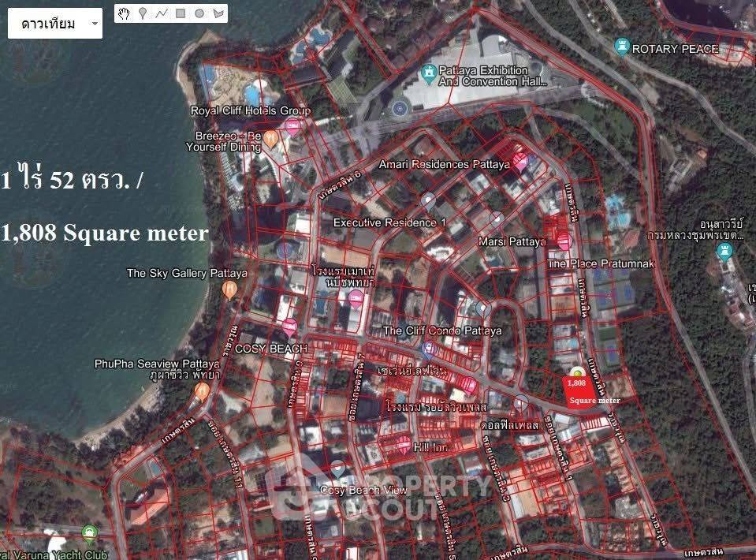
Task: Click the Varuna Yacht Club label
Action: click(53, 554)
